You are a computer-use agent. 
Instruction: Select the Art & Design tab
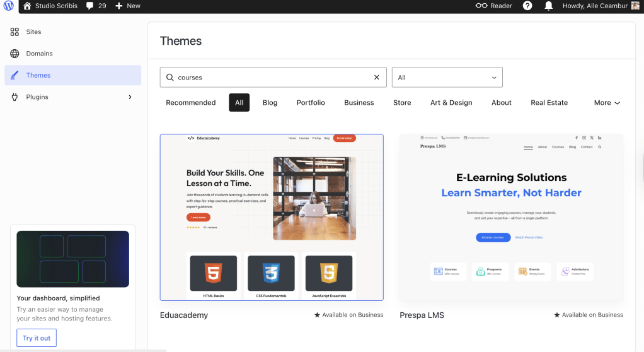tap(451, 102)
